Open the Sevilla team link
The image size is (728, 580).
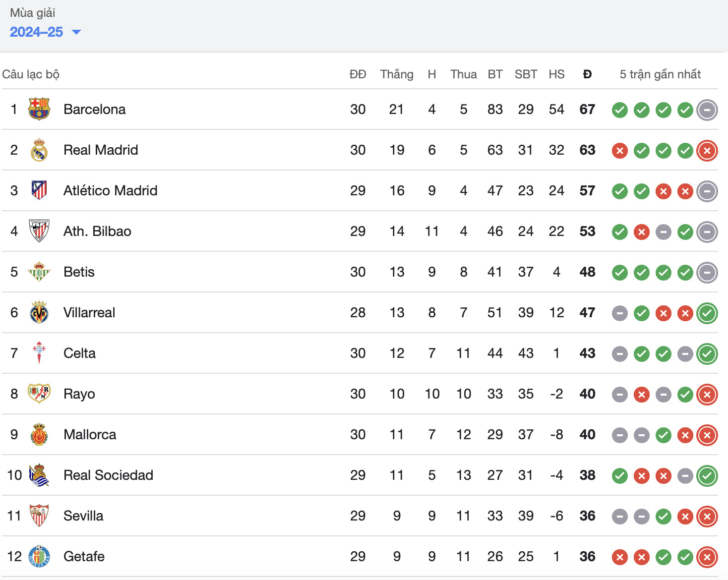[83, 516]
